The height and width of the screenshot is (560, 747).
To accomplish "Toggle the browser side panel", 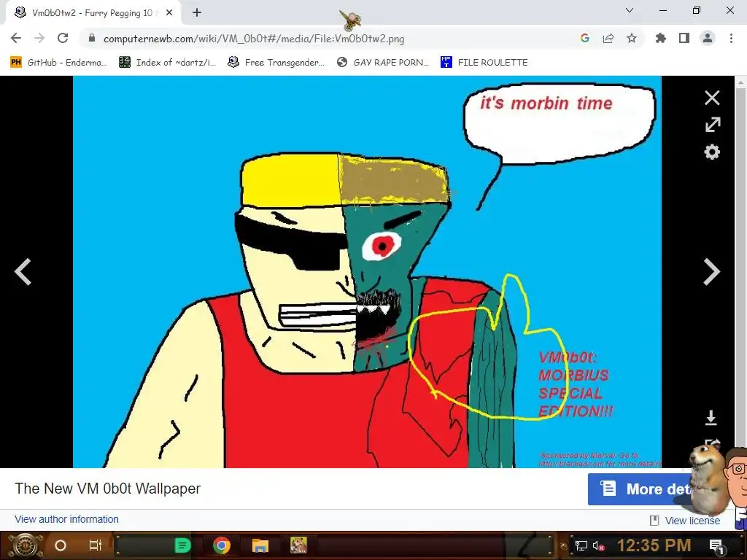I will [x=684, y=38].
